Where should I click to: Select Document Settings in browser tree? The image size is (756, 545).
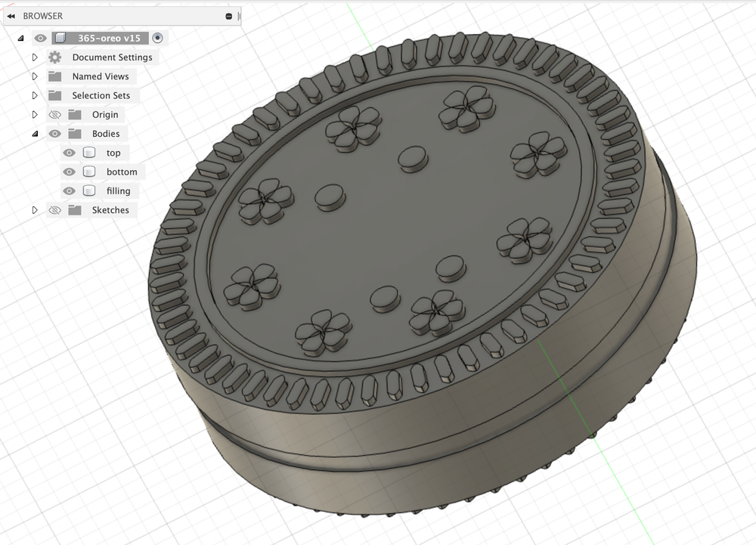click(x=112, y=57)
